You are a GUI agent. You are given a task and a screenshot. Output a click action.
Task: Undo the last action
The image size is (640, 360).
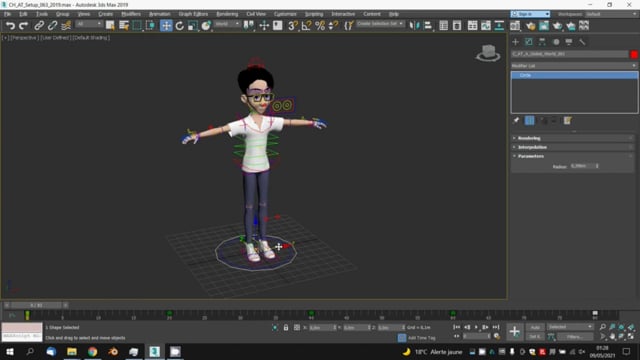pos(10,26)
